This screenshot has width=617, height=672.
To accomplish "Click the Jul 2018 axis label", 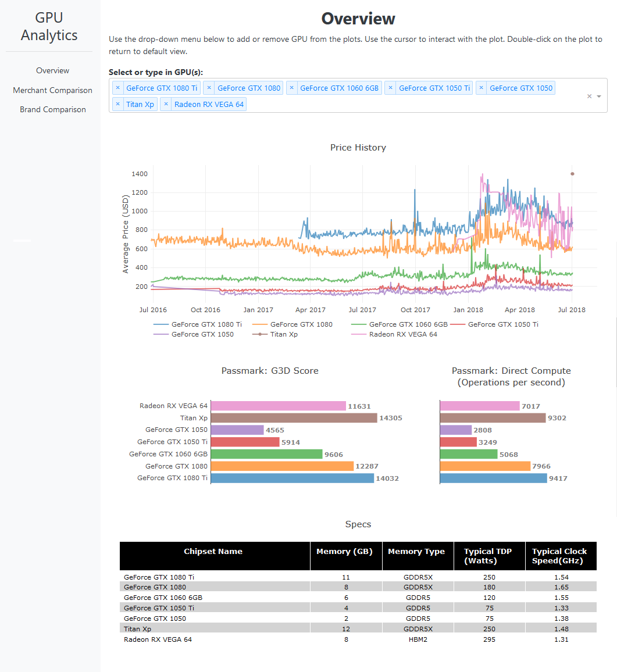I will coord(572,310).
